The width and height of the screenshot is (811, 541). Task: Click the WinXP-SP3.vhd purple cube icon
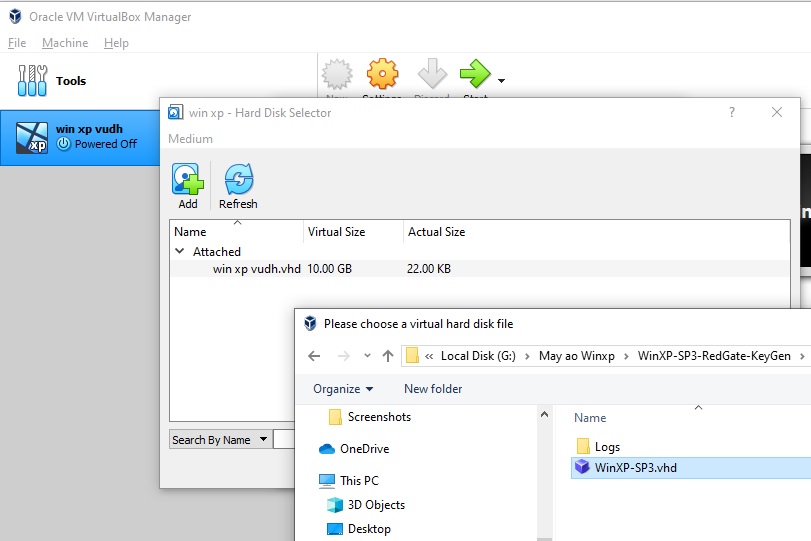[582, 467]
